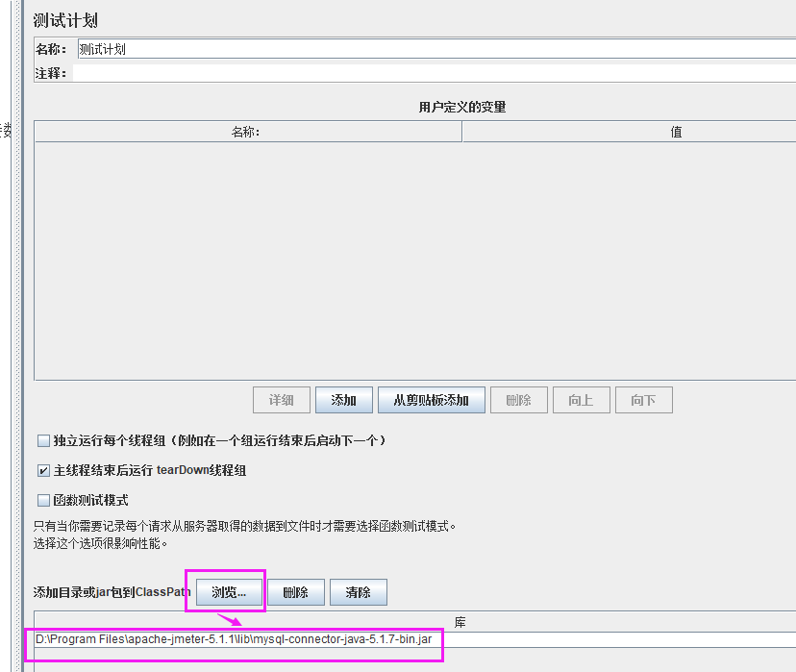Click the 名称 column header of the variables table

[x=247, y=131]
